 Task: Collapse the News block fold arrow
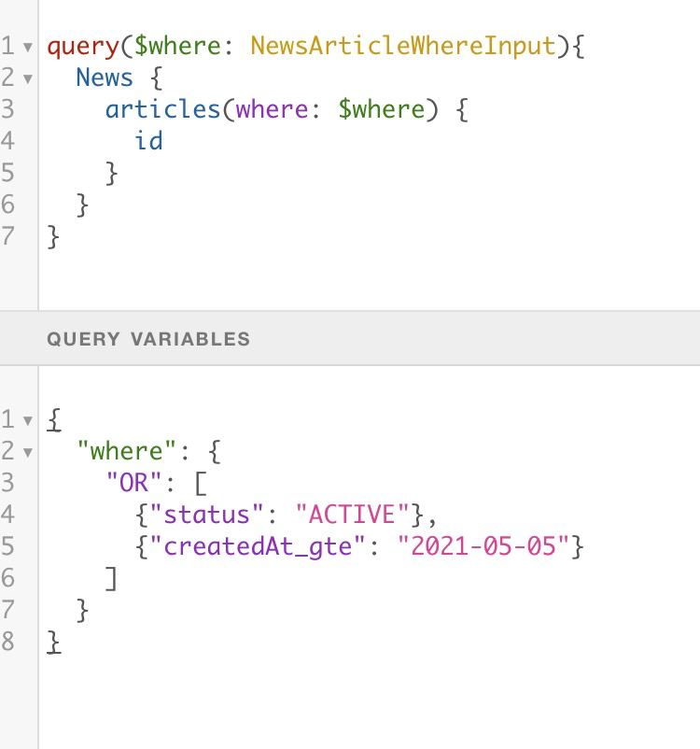click(28, 78)
